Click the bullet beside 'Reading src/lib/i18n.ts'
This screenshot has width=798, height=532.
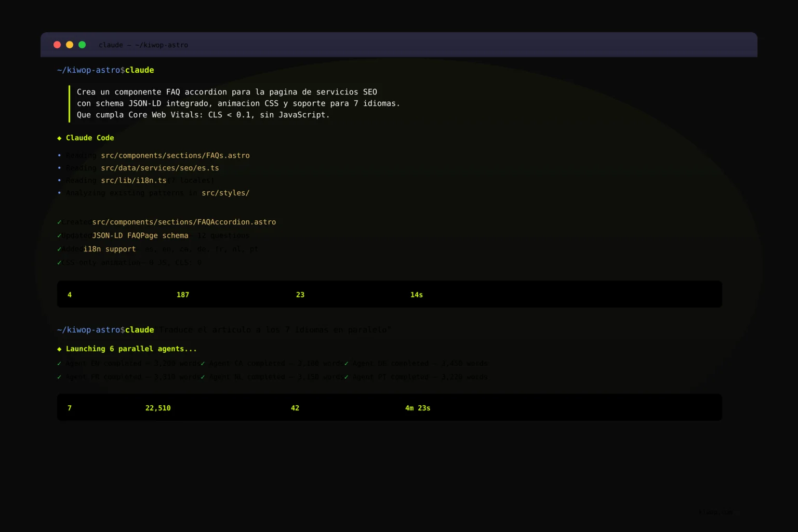(x=59, y=180)
